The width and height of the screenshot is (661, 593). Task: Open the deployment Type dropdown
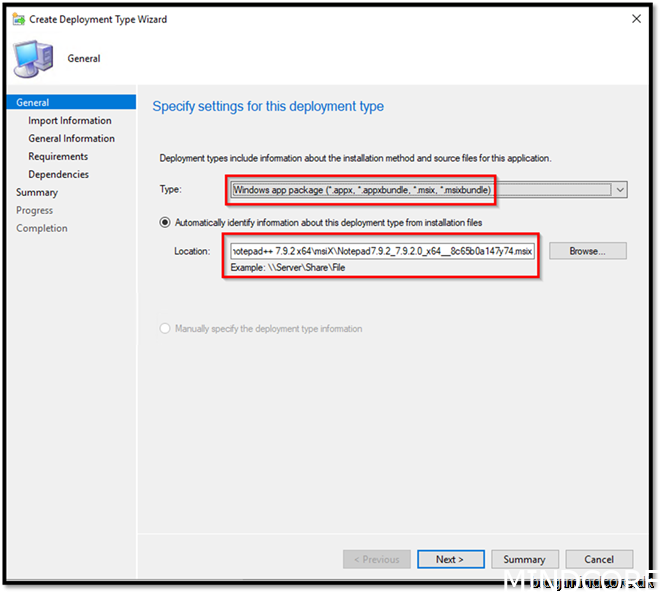420,190
